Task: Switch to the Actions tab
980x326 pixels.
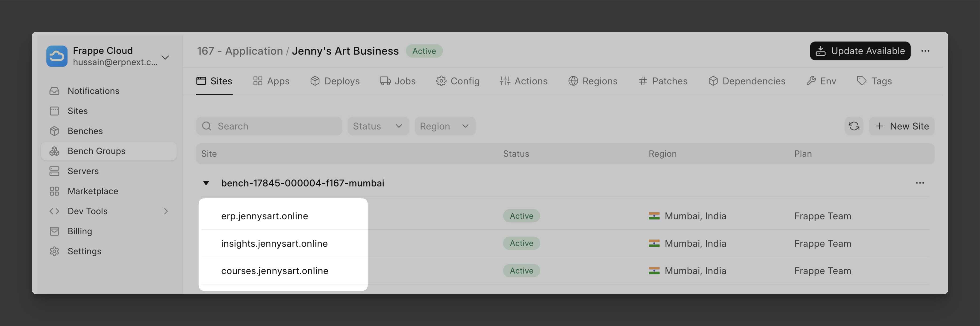Action: (x=524, y=81)
